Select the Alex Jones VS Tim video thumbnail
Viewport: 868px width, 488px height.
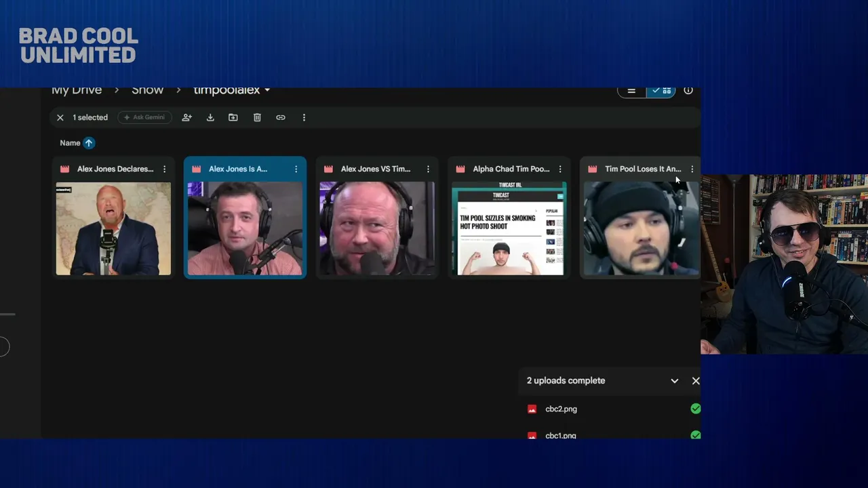click(x=377, y=228)
